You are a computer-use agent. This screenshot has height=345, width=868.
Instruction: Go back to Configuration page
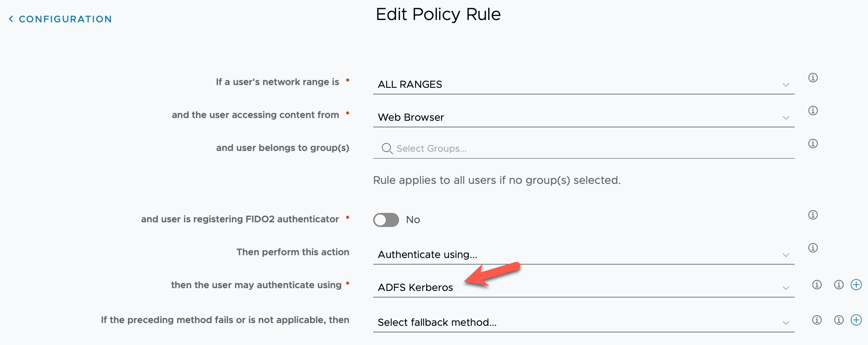(x=60, y=19)
